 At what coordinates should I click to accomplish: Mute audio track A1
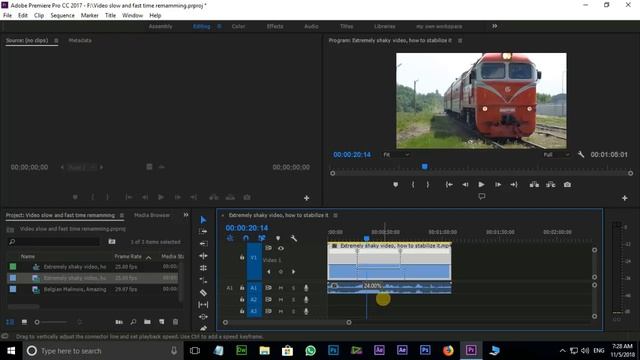(281, 288)
